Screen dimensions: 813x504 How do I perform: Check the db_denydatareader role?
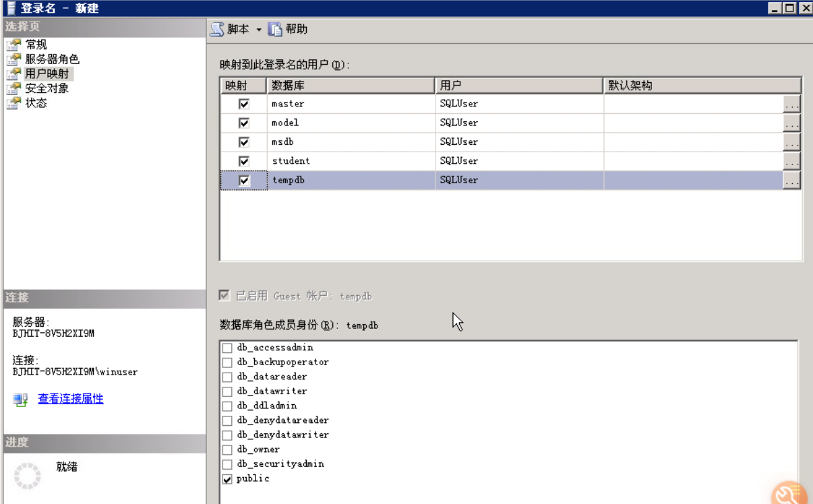(227, 420)
